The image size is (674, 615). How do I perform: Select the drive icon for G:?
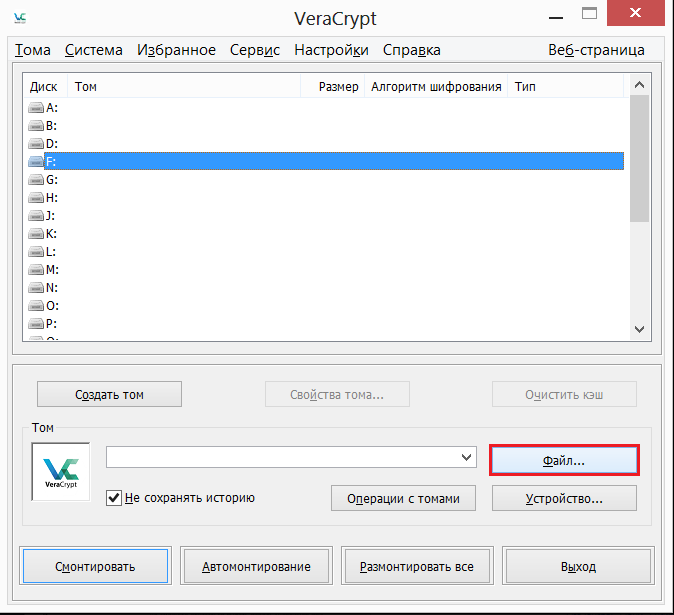(36, 180)
